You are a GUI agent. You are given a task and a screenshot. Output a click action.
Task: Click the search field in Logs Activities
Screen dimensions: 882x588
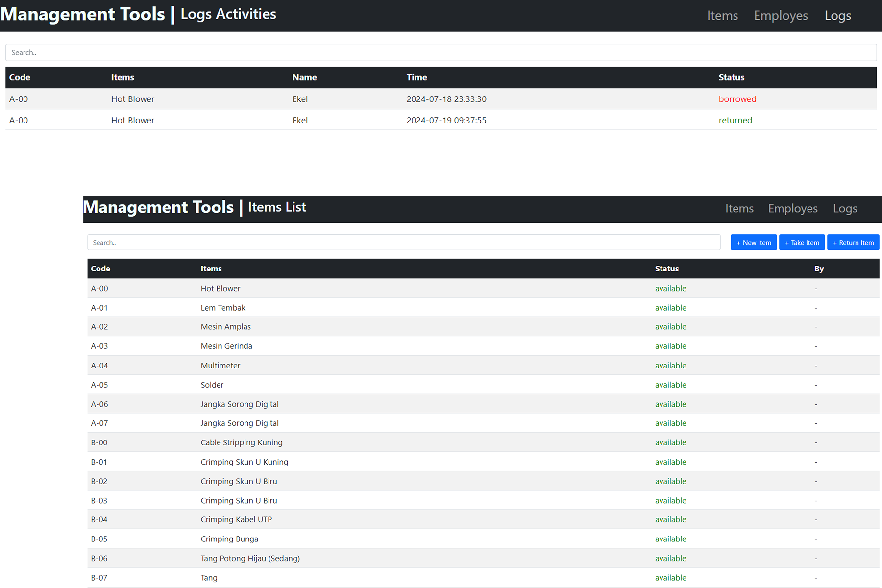coord(441,52)
